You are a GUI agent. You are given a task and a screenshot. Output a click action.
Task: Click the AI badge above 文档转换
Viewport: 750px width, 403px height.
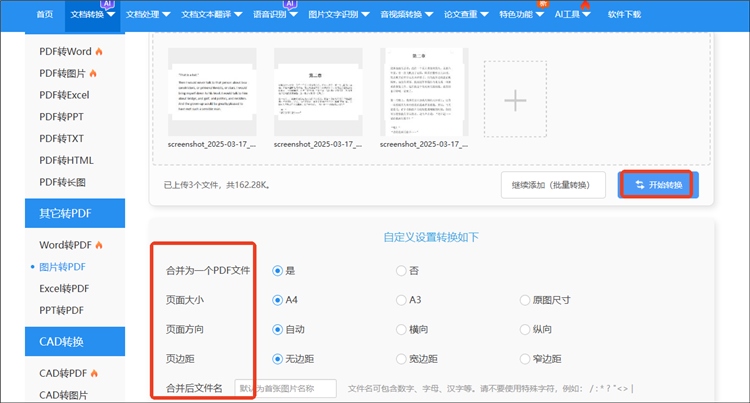pyautogui.click(x=107, y=4)
